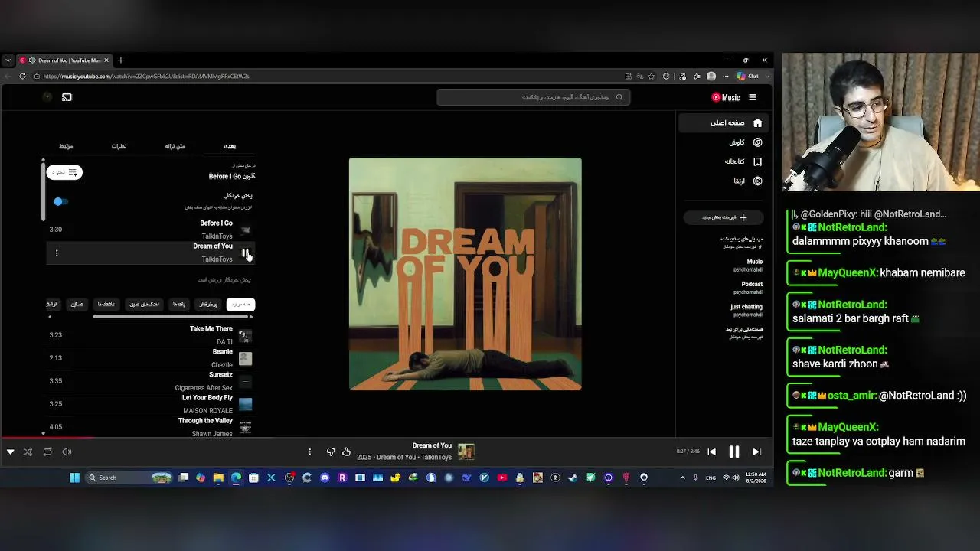The height and width of the screenshot is (551, 980).
Task: Open the YouTube Music hamburger guide menu
Action: pos(753,97)
